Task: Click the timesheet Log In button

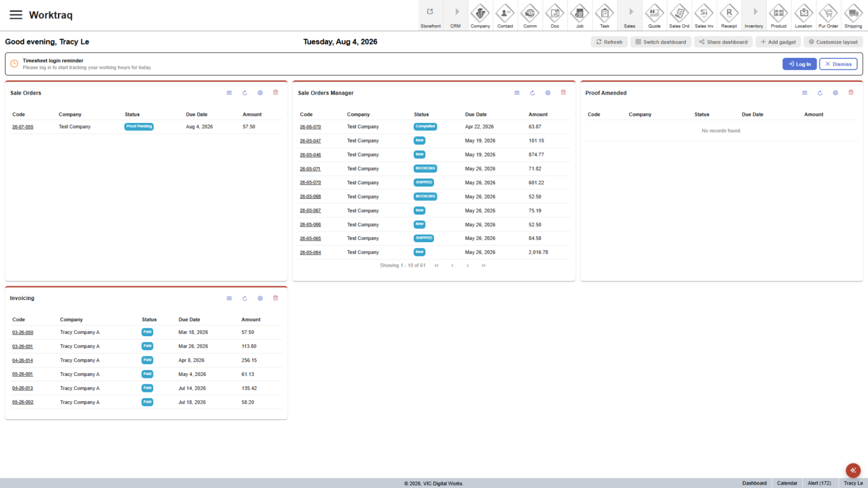Action: (x=799, y=64)
